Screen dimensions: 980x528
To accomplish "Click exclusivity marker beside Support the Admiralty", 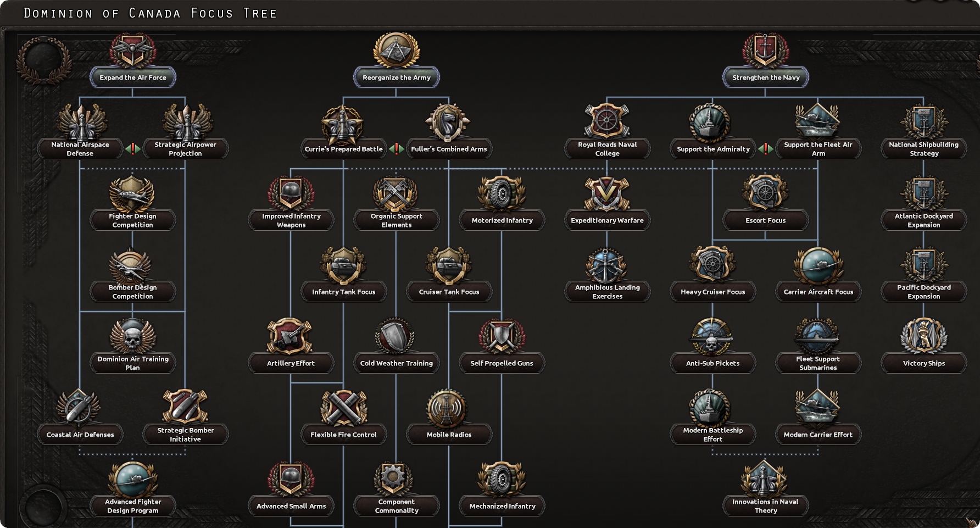I will (765, 149).
